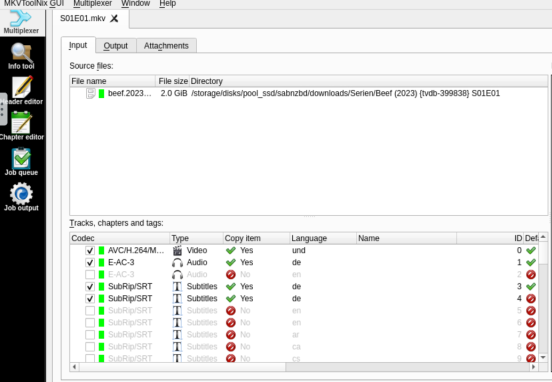Click the red No icon for Catalan subtitle
Screen dimensions: 552x382
tap(231, 346)
